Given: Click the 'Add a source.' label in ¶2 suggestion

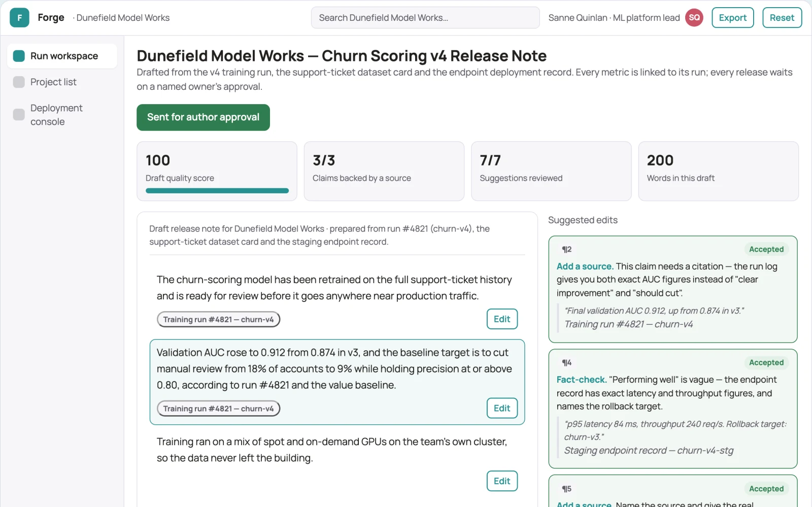Looking at the screenshot, I should click(585, 266).
